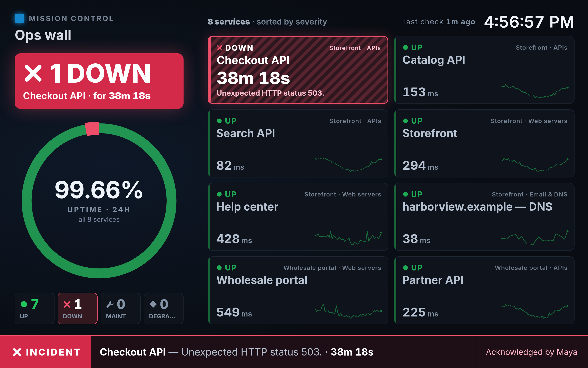
Task: Select the 7 UP status counter tile
Action: 35,308
